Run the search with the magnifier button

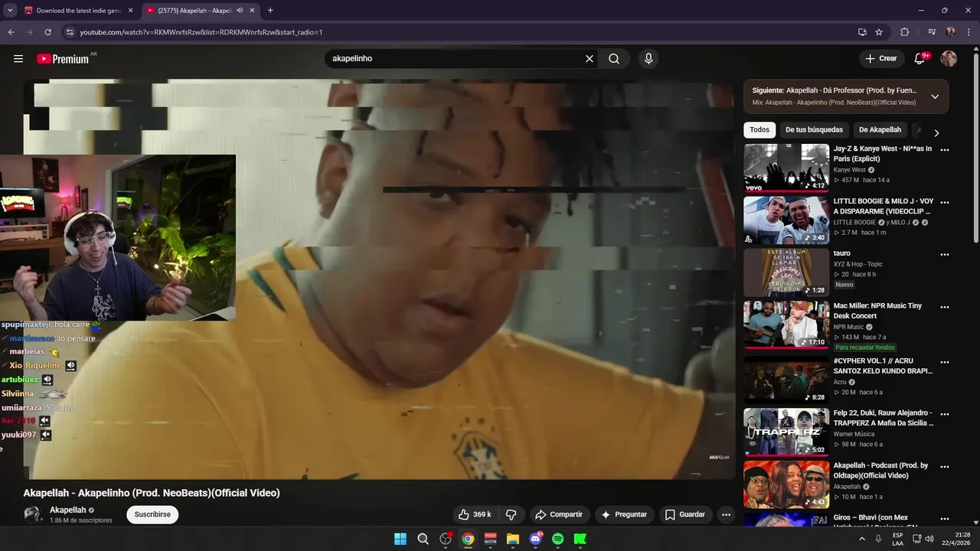point(614,59)
